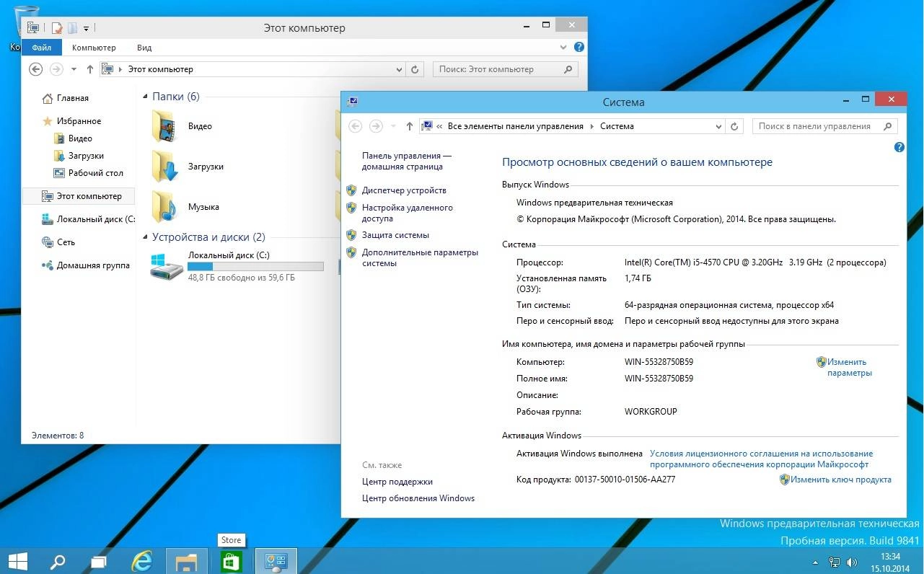Open the Загрузки folder icon in Папки

[x=165, y=167]
